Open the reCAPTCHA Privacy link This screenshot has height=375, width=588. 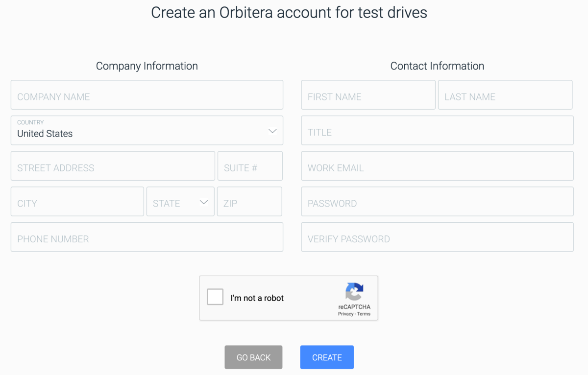(345, 315)
